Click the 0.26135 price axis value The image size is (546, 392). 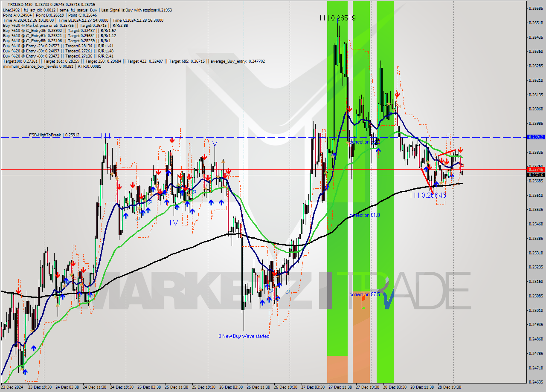[536, 95]
